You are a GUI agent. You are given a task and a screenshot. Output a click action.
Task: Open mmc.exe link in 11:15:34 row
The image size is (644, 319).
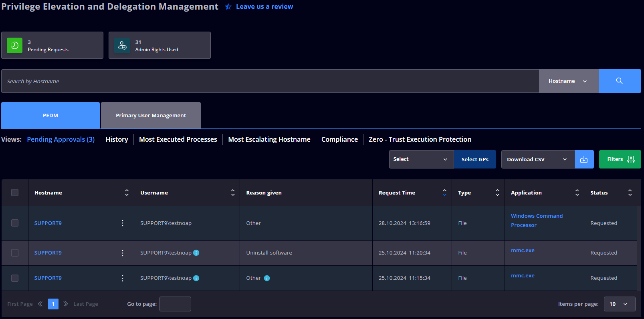[523, 275]
